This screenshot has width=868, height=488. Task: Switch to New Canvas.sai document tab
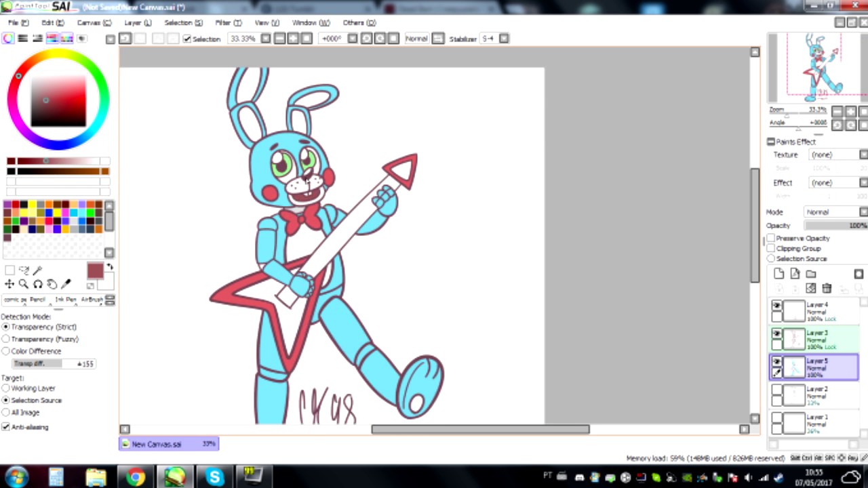point(169,444)
